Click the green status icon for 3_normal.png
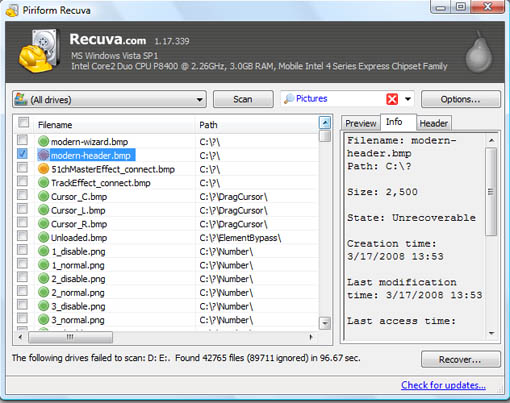This screenshot has width=510, height=403. tap(43, 319)
